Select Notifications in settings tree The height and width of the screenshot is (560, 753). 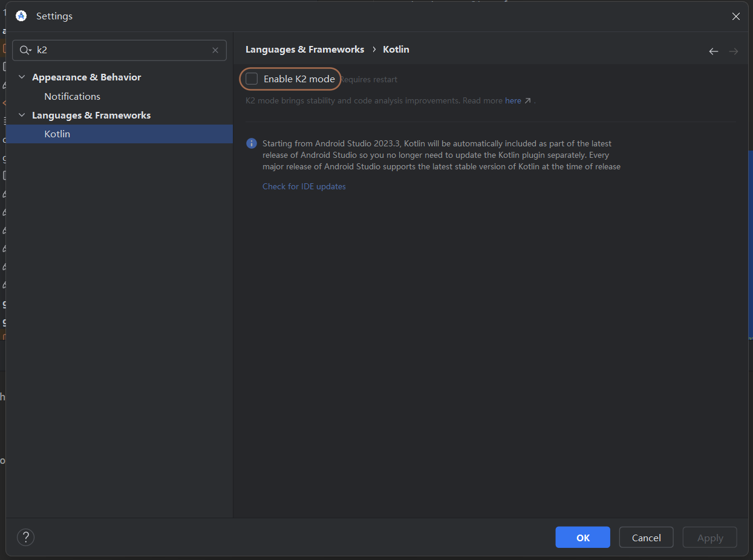[72, 97]
